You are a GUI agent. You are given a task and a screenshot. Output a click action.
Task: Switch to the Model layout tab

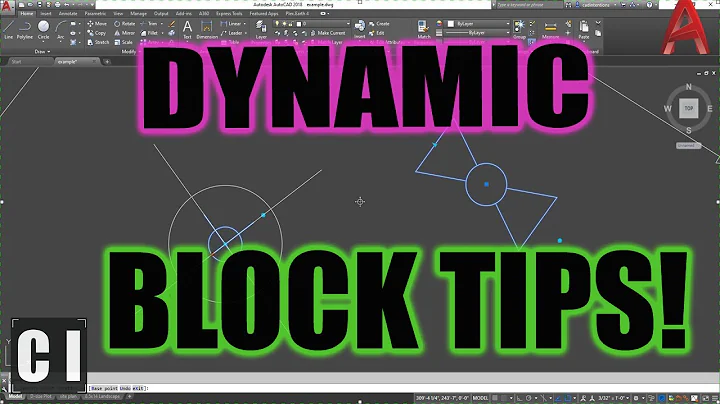tap(15, 397)
